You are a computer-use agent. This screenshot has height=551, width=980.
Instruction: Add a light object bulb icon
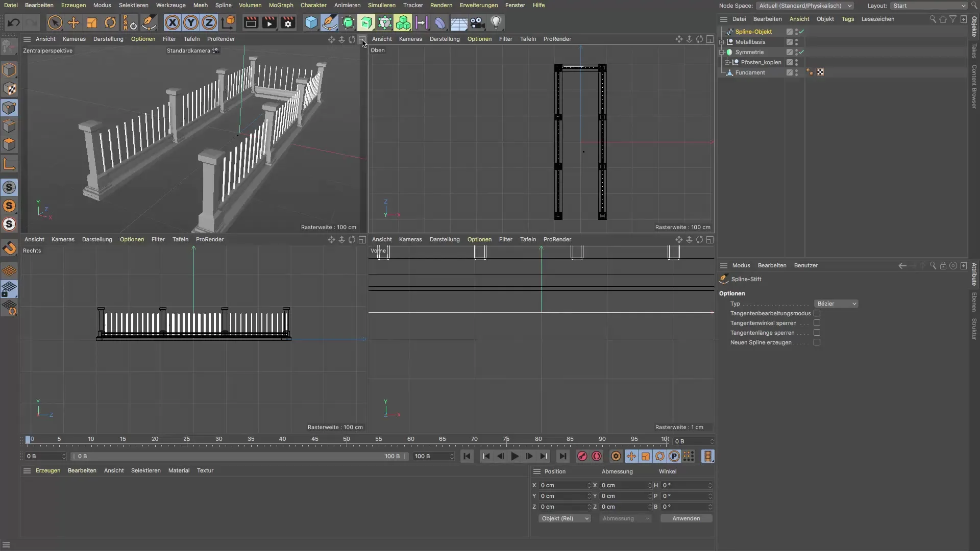coord(496,22)
